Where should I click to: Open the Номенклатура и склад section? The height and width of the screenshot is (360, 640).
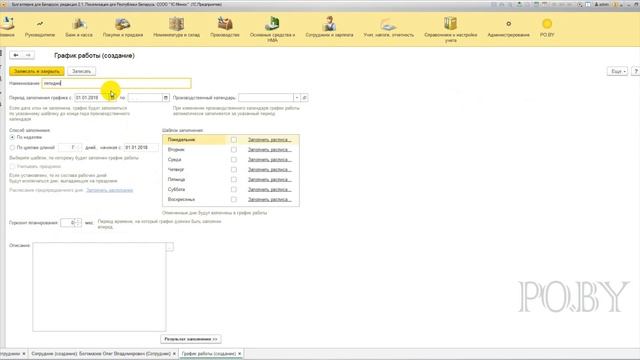176,28
